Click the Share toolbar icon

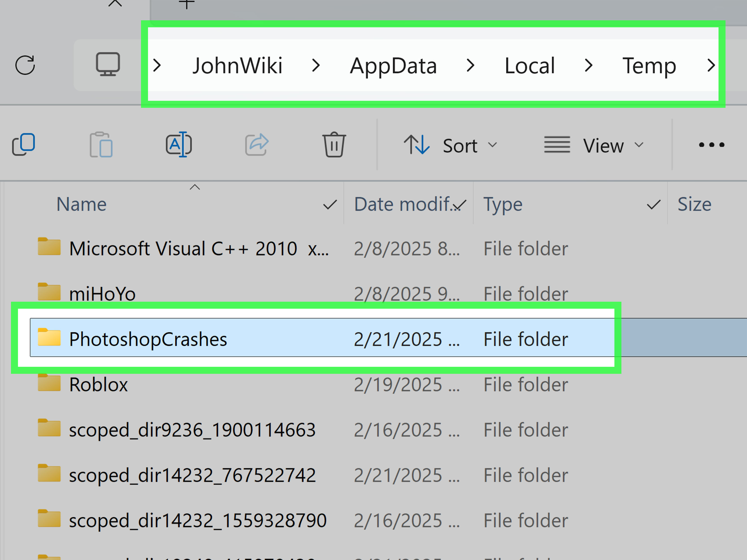coord(257,145)
